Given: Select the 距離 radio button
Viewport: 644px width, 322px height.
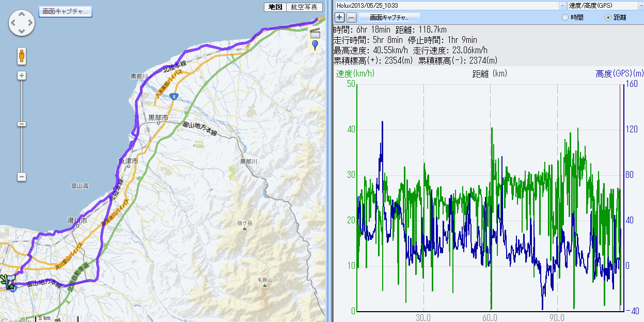Looking at the screenshot, I should [608, 18].
